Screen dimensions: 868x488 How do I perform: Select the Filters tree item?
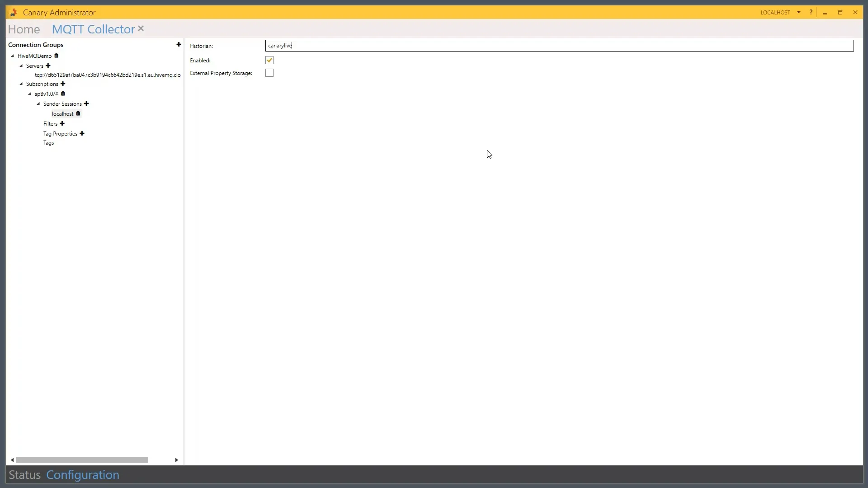[50, 124]
